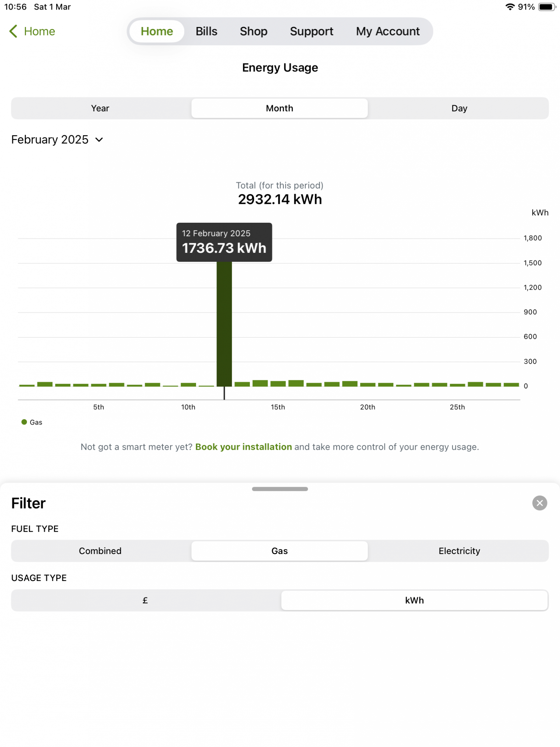Click the green Gas legend dot
The width and height of the screenshot is (560, 747).
tap(24, 422)
